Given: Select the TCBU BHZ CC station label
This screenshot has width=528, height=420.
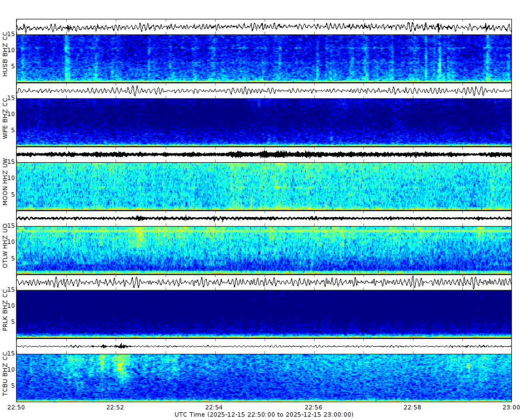Looking at the screenshot, I should (x=6, y=373).
